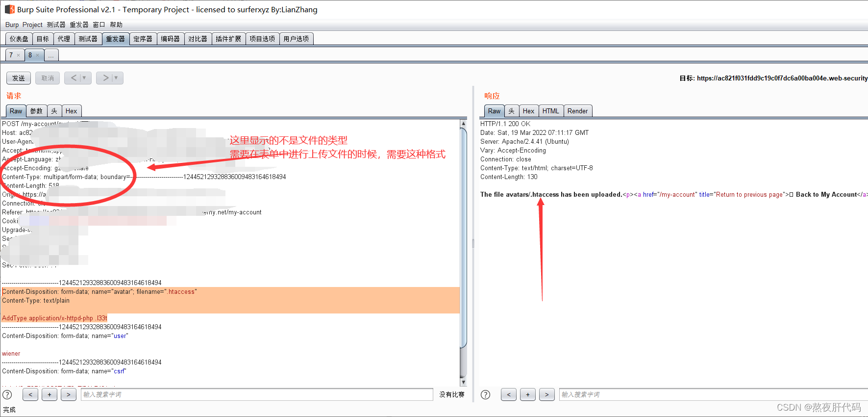Viewport: 868px width, 417px height.
Task: Click the AddType application/x-httpd-php line
Action: click(x=54, y=318)
